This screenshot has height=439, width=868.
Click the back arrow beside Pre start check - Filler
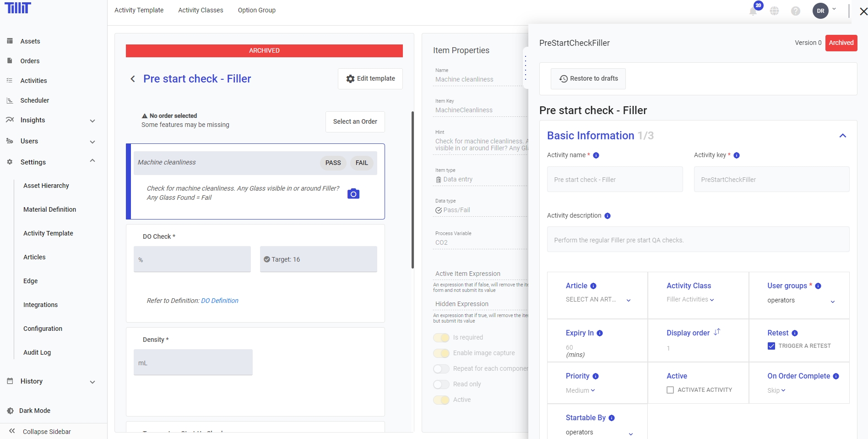click(x=133, y=79)
